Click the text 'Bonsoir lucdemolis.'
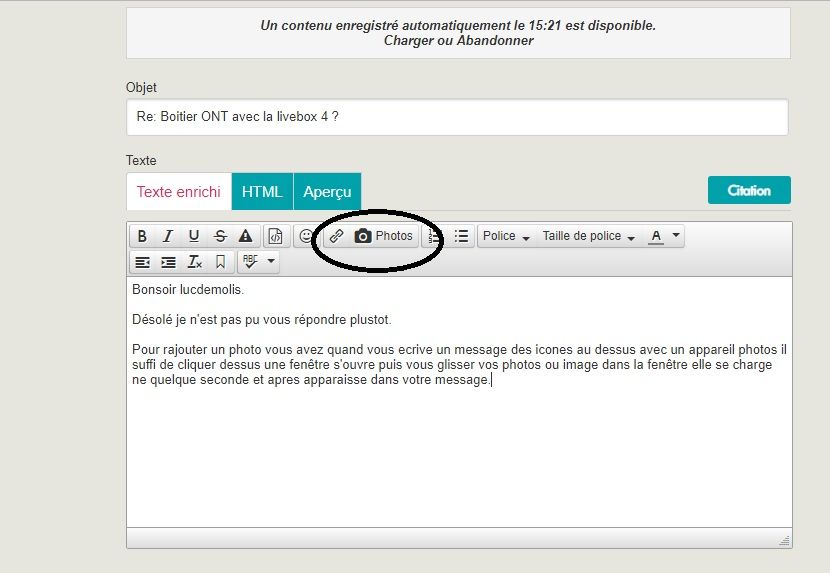Viewport: 830px width, 573px height. pyautogui.click(x=188, y=290)
